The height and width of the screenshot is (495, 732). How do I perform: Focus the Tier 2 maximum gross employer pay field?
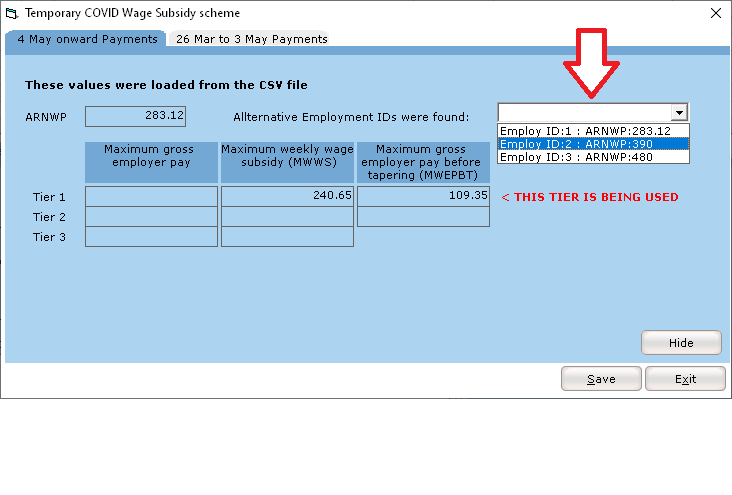(151, 217)
